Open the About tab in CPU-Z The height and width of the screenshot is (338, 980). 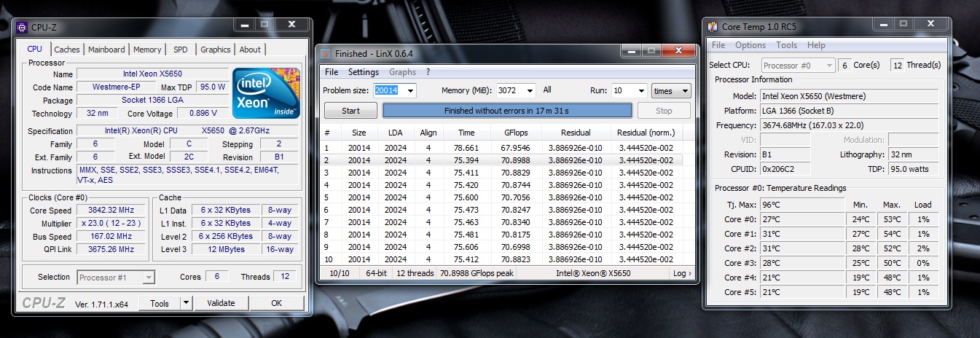250,50
